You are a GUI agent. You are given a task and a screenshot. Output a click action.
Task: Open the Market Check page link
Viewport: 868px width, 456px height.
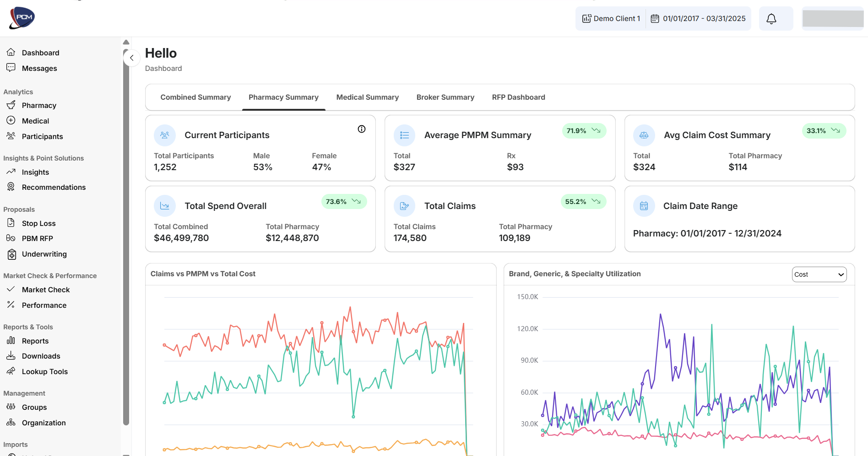[x=46, y=290]
